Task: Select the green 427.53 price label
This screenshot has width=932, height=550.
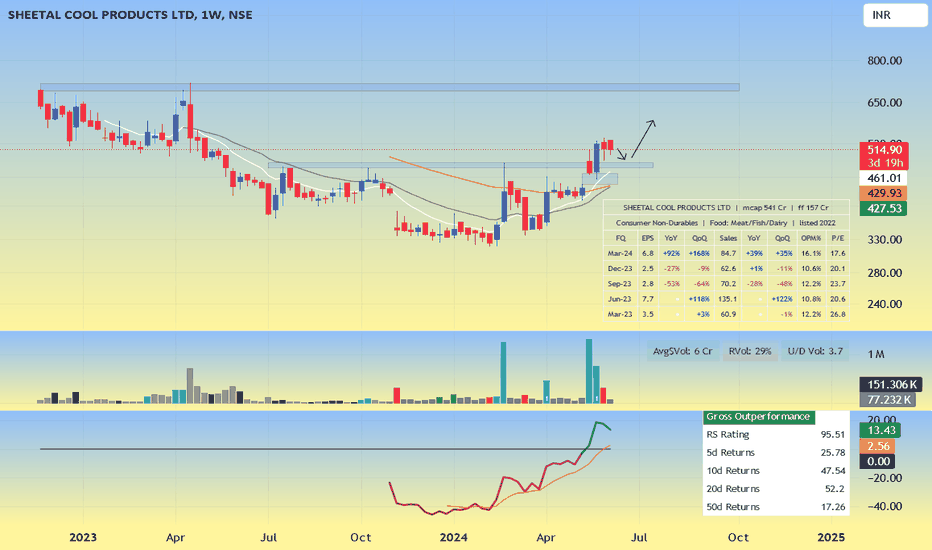Action: [x=884, y=209]
